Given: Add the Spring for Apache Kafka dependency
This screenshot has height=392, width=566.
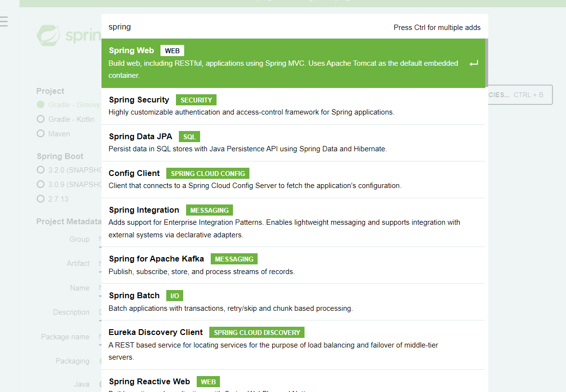Looking at the screenshot, I should [x=293, y=265].
